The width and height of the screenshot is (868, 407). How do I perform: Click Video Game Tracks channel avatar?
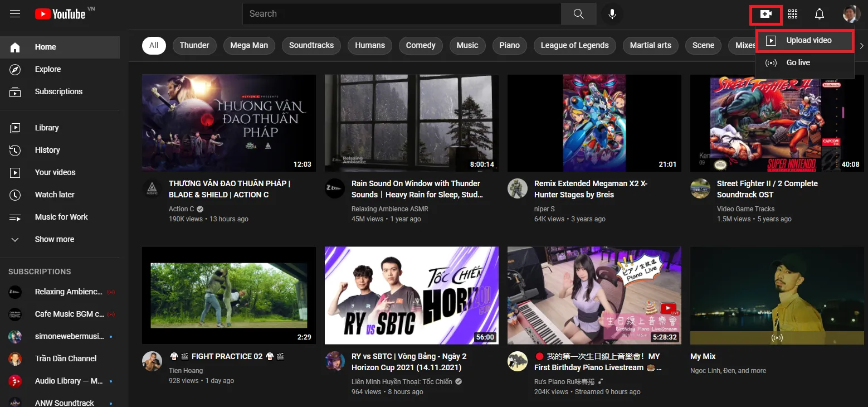pyautogui.click(x=700, y=188)
